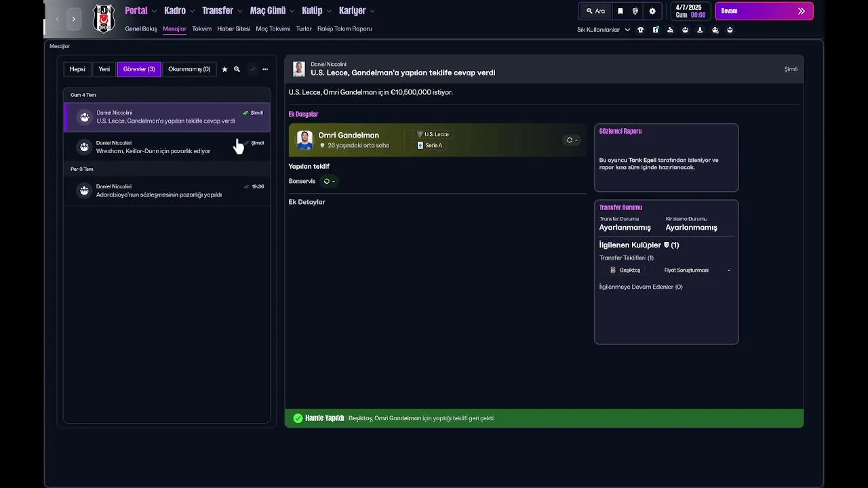Select the Yeni message filter

[x=104, y=69]
